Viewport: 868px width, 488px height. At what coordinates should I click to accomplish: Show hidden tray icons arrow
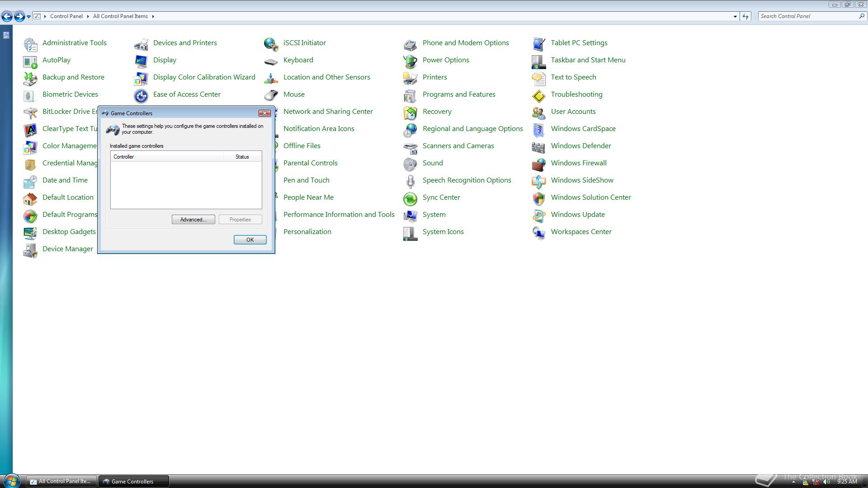tap(793, 482)
